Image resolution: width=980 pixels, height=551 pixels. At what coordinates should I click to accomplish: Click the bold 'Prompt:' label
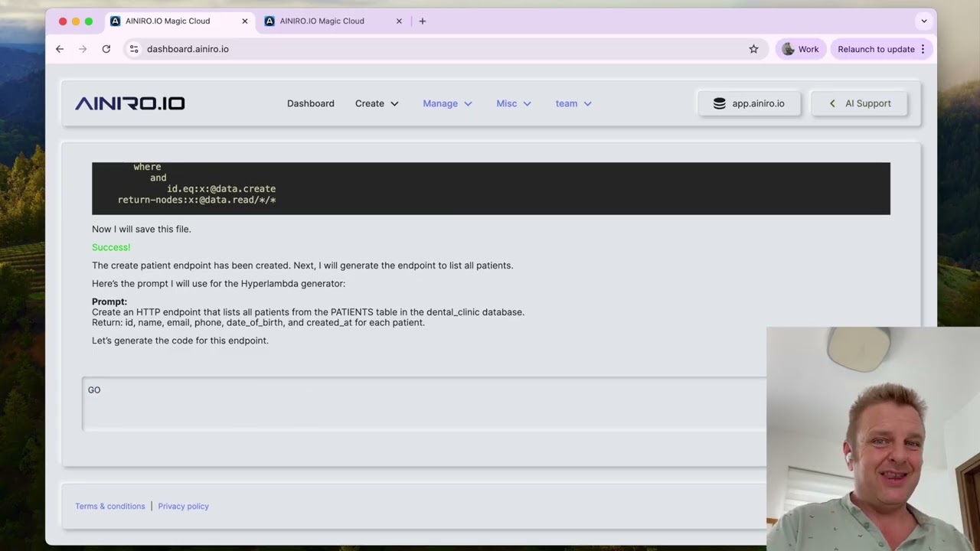click(109, 302)
